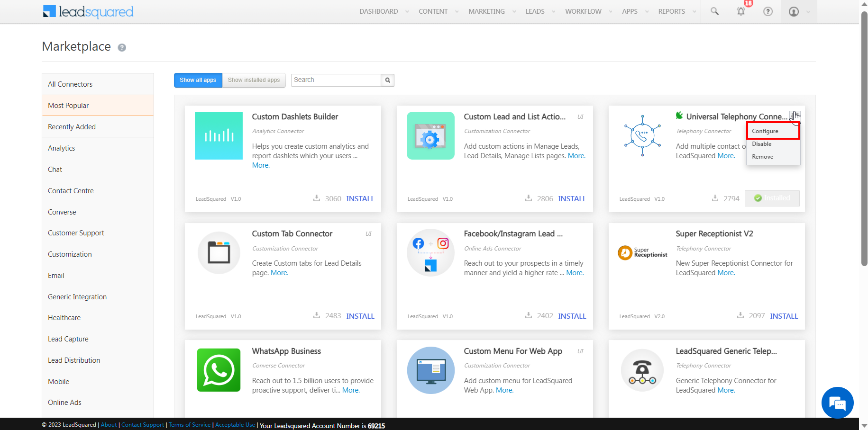868x430 pixels.
Task: Click the Custom Menu For Web App icon
Action: [x=431, y=370]
